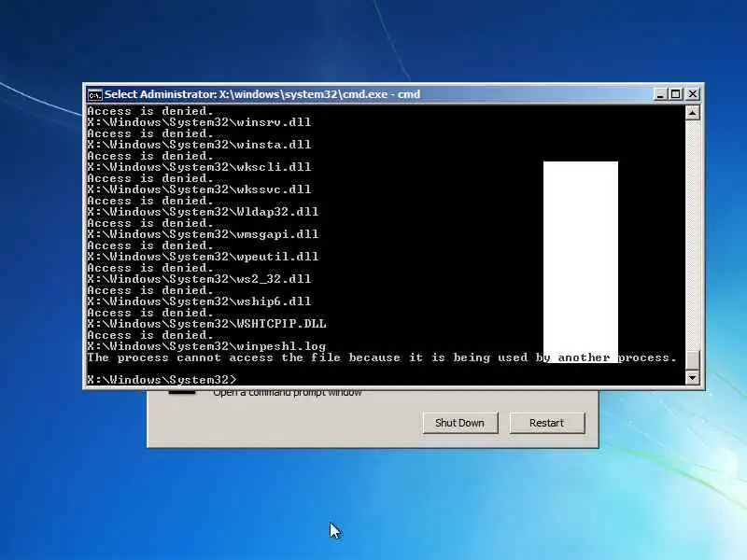Screen dimensions: 747x560
Task: Click the ws2_32.dll path line
Action: (x=199, y=279)
